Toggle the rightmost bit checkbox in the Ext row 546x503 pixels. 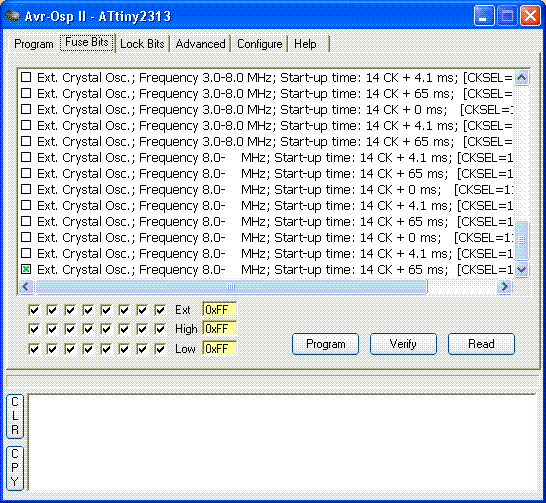click(x=160, y=310)
